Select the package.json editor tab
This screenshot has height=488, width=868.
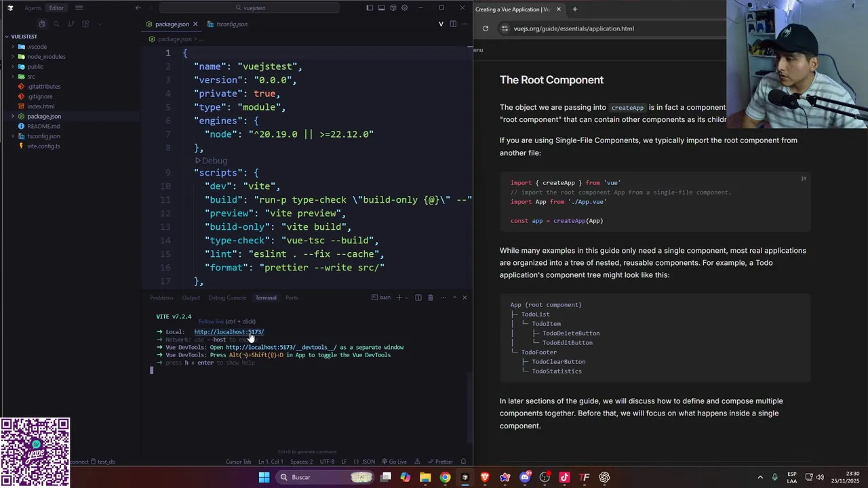172,24
